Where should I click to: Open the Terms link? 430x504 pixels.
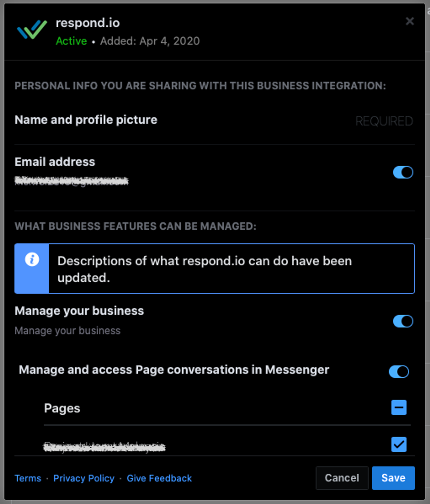[x=28, y=478]
